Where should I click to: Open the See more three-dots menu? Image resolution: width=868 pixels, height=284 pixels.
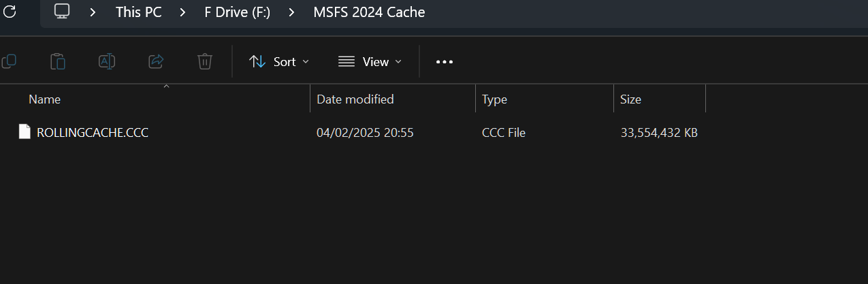point(445,62)
